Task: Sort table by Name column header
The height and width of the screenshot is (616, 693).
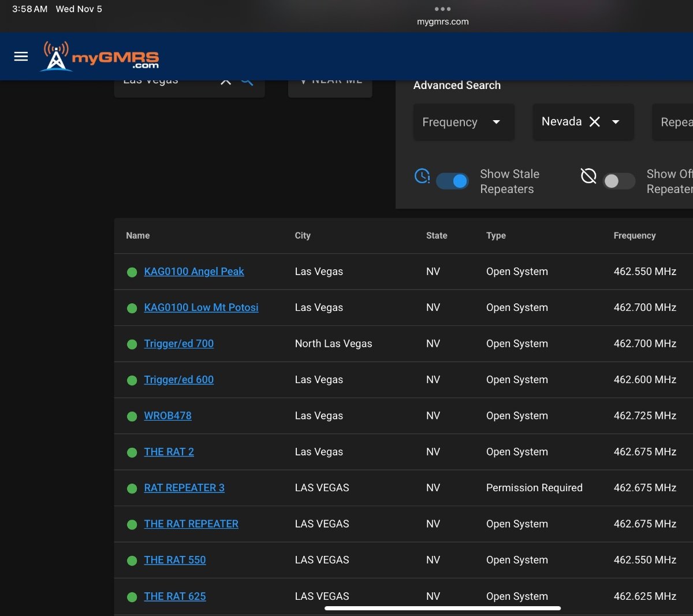Action: click(137, 236)
